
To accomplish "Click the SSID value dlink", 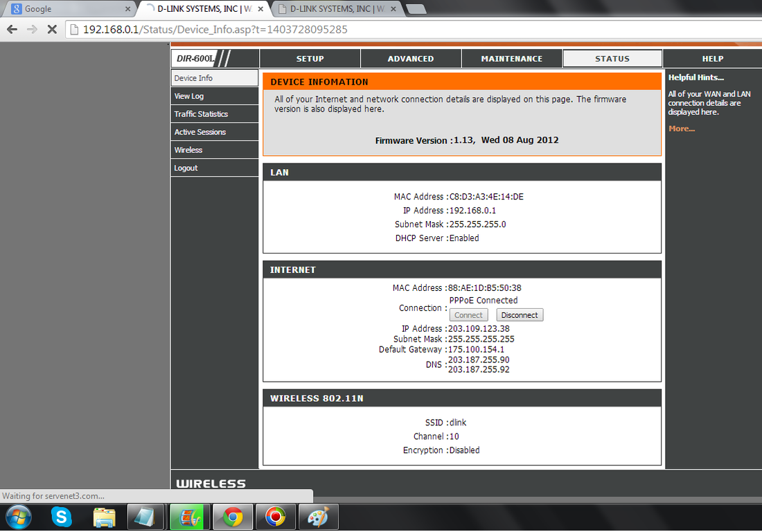I will (x=458, y=423).
